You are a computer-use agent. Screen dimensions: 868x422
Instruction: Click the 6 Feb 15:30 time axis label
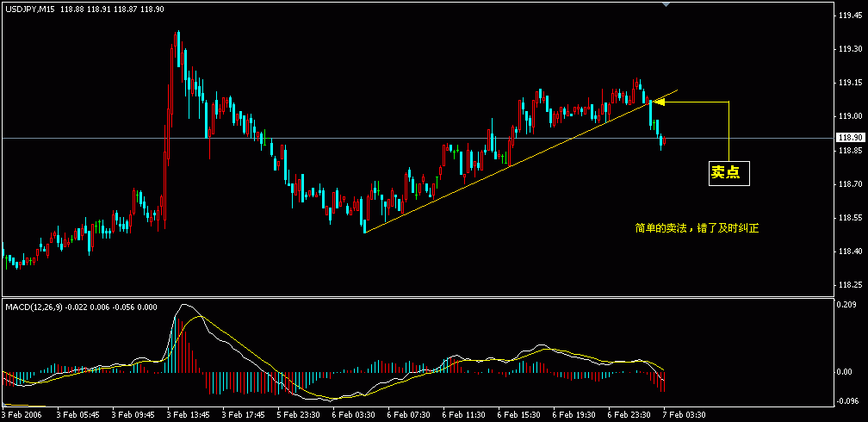click(518, 415)
